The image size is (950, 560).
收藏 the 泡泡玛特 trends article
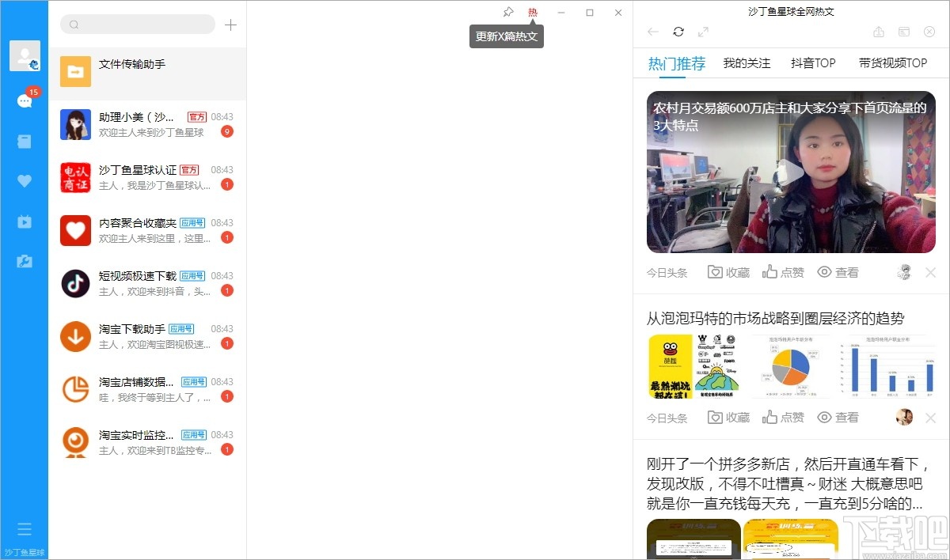click(728, 417)
